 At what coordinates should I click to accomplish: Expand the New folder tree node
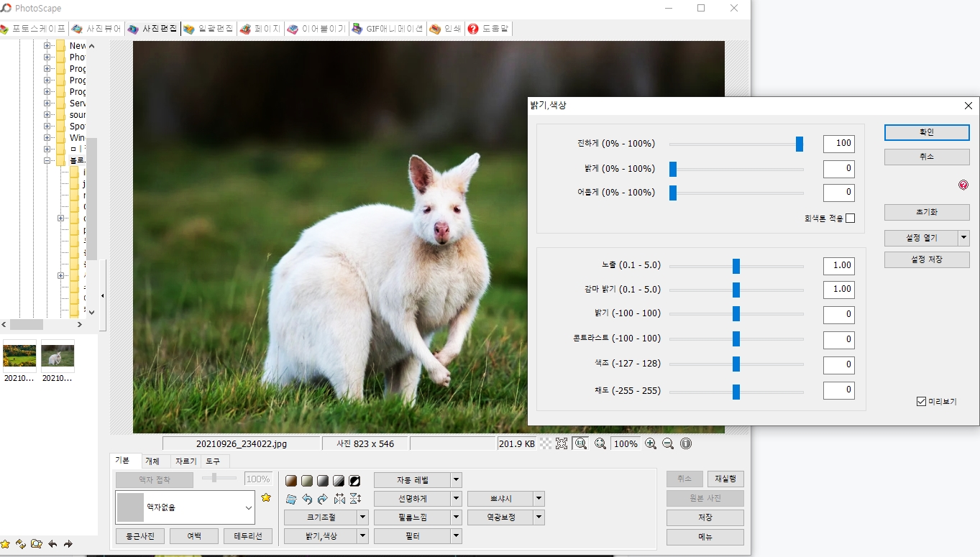coord(47,45)
